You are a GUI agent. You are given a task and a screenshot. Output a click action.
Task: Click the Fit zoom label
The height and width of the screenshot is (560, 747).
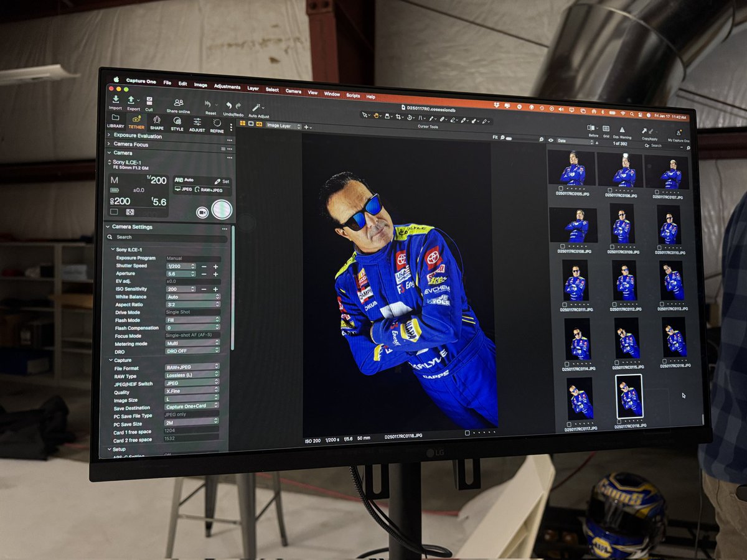click(496, 137)
